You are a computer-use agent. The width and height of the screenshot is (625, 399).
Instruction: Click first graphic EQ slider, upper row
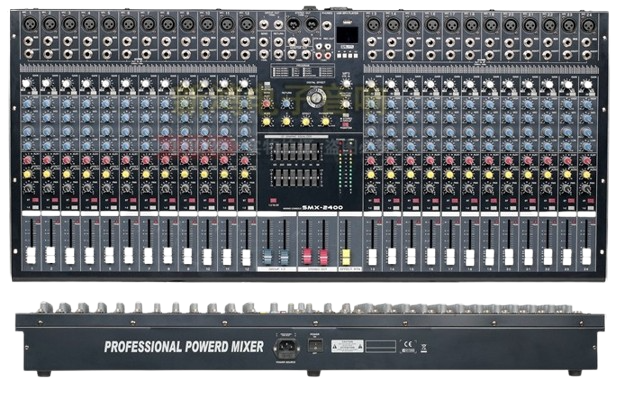(x=275, y=152)
